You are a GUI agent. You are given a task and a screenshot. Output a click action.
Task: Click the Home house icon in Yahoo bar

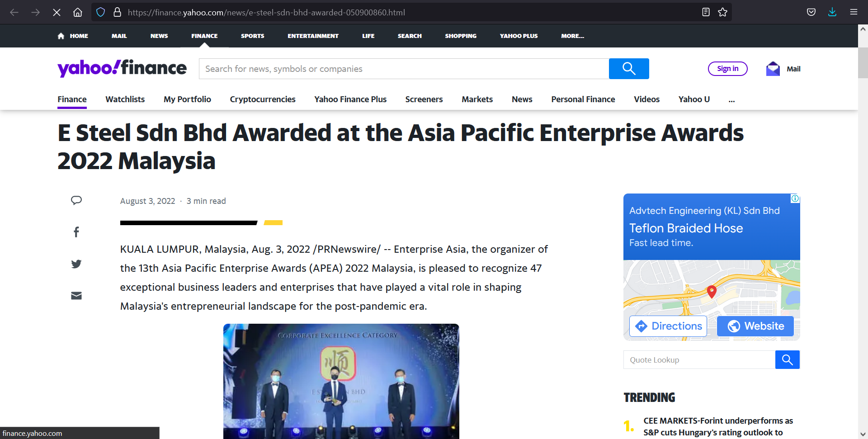[61, 36]
